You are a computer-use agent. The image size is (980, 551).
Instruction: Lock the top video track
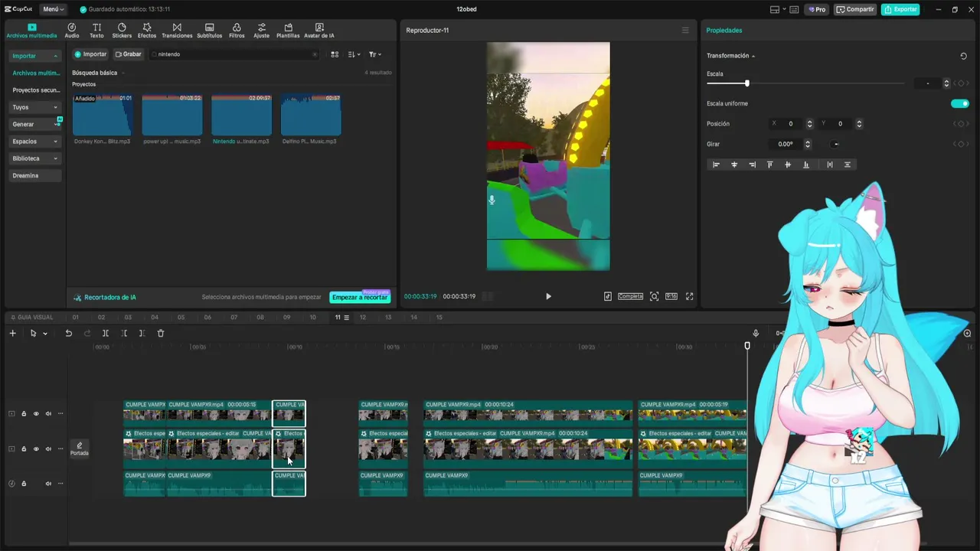(24, 414)
